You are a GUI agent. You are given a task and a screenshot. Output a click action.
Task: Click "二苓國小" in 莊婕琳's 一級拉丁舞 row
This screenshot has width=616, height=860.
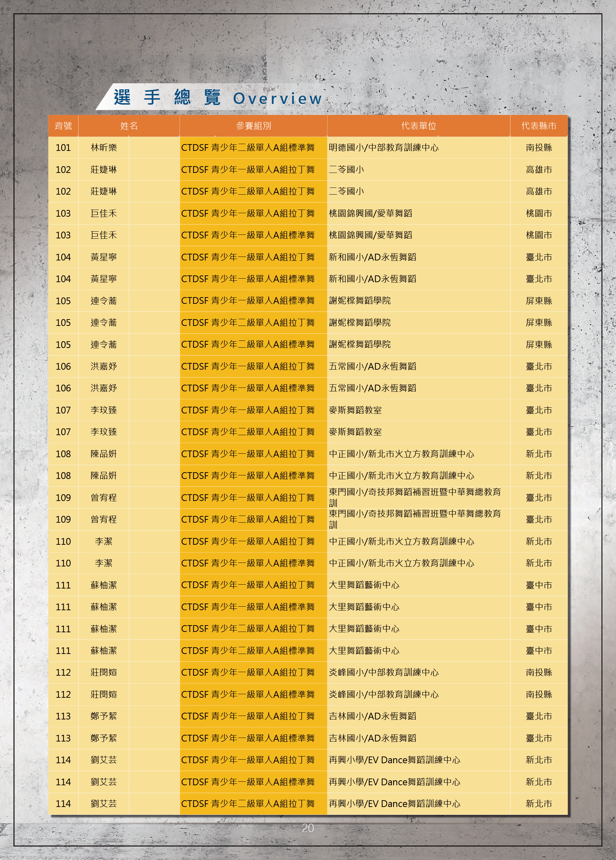(x=346, y=169)
